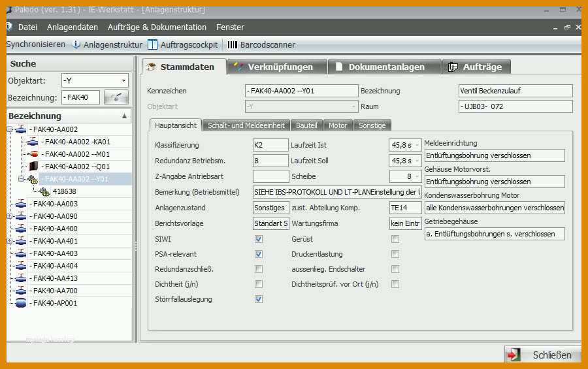Enable the Gerüst checkbox
This screenshot has width=588, height=369.
[395, 239]
